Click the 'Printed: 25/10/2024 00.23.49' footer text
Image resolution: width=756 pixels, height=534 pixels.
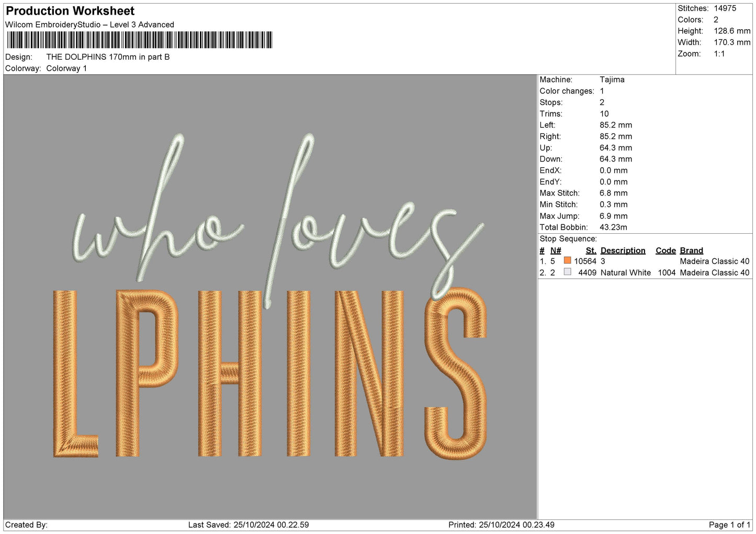501,525
